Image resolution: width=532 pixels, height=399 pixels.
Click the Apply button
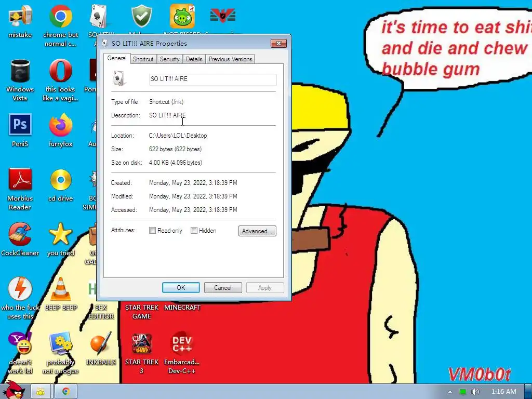(264, 287)
